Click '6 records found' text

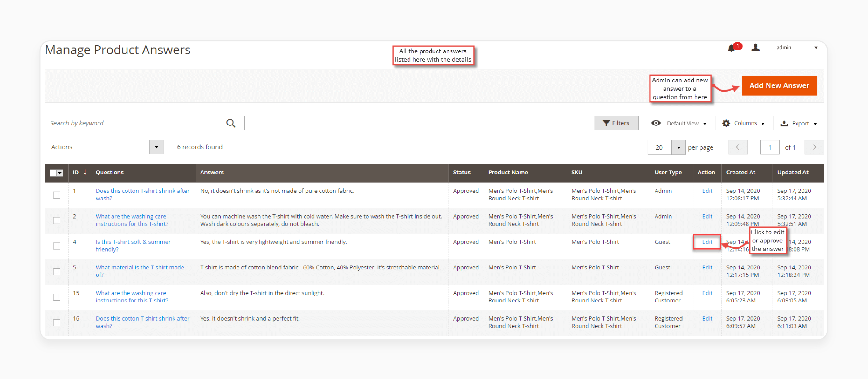[200, 147]
